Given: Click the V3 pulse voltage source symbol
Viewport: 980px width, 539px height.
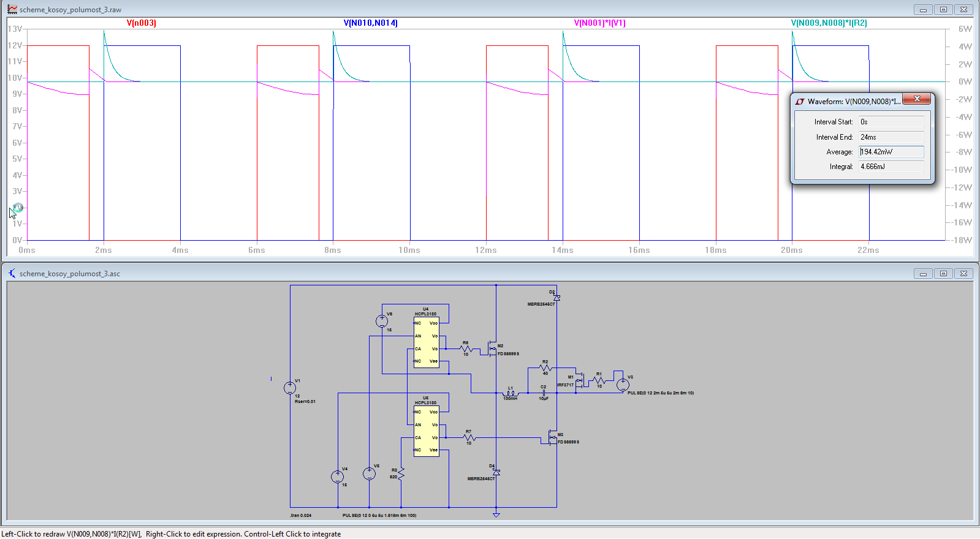Looking at the screenshot, I should pyautogui.click(x=623, y=385).
